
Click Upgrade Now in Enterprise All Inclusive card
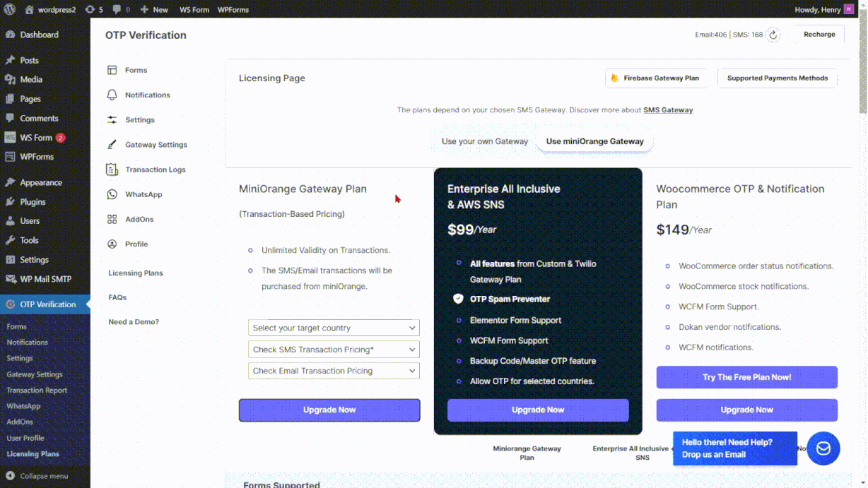point(538,410)
